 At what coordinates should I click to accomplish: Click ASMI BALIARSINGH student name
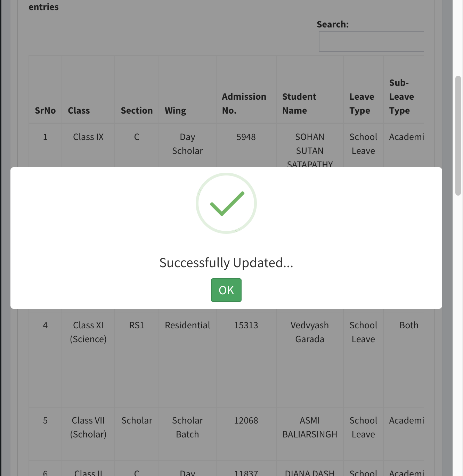310,427
